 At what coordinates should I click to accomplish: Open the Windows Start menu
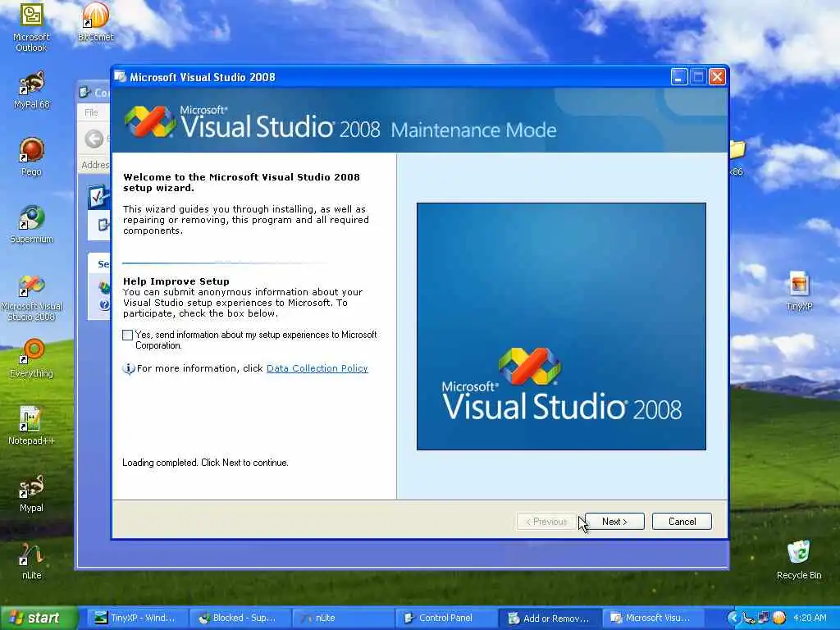(x=38, y=618)
